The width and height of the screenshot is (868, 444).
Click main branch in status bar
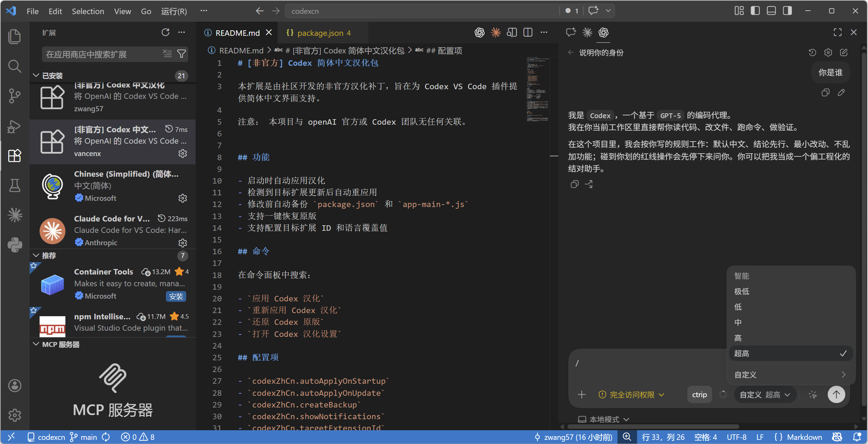coord(84,437)
